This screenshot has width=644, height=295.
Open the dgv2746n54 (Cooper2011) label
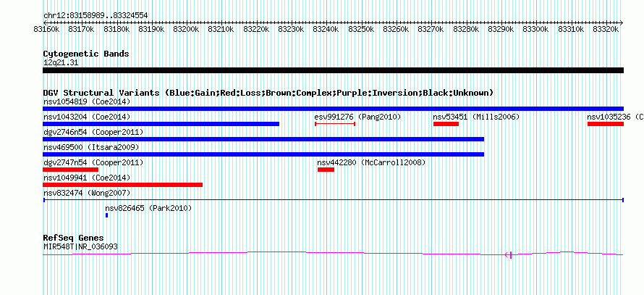[93, 133]
